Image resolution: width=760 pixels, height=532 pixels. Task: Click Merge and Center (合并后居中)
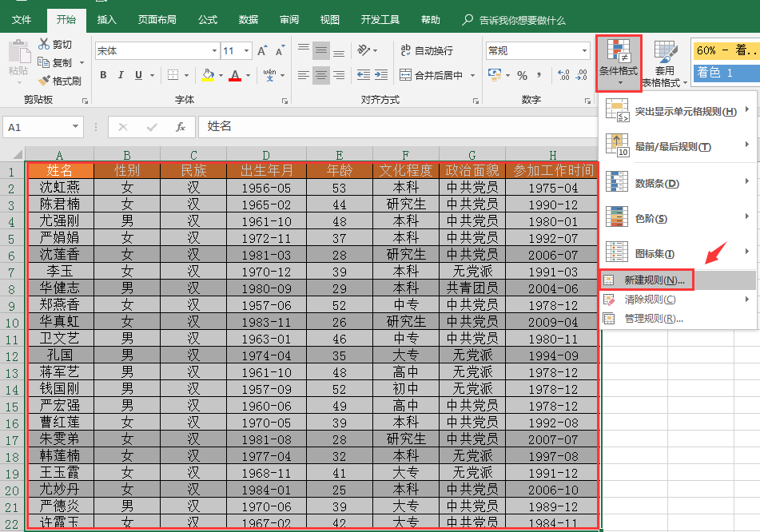click(432, 75)
